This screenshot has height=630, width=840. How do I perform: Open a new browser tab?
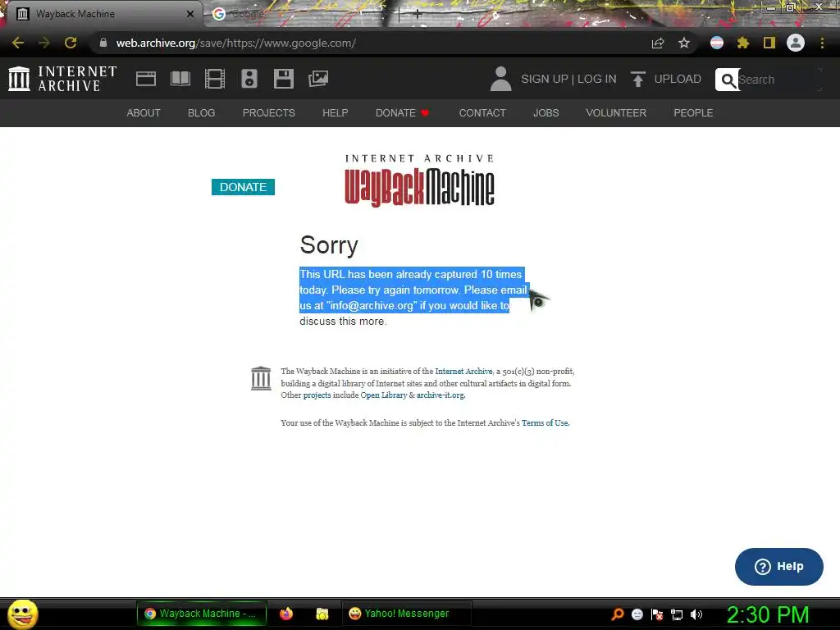click(418, 15)
